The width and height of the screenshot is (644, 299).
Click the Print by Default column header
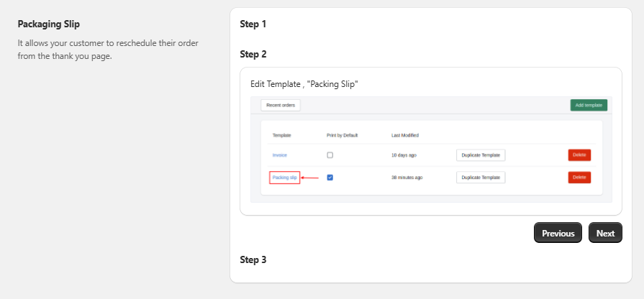coord(342,135)
